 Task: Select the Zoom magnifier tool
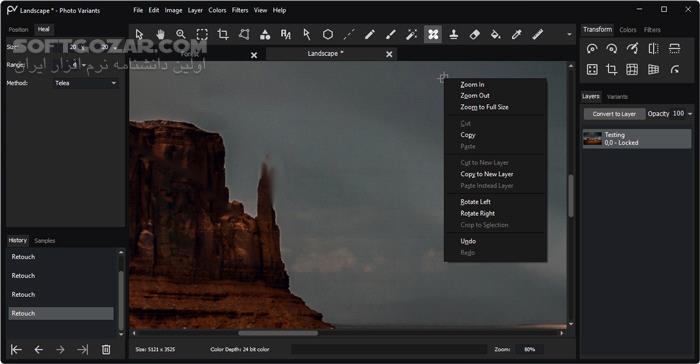(x=181, y=34)
